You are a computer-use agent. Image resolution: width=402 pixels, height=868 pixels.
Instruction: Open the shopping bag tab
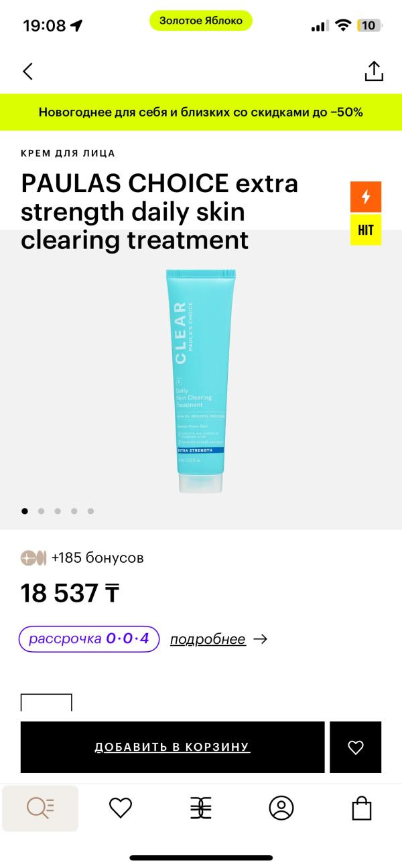coord(362,808)
